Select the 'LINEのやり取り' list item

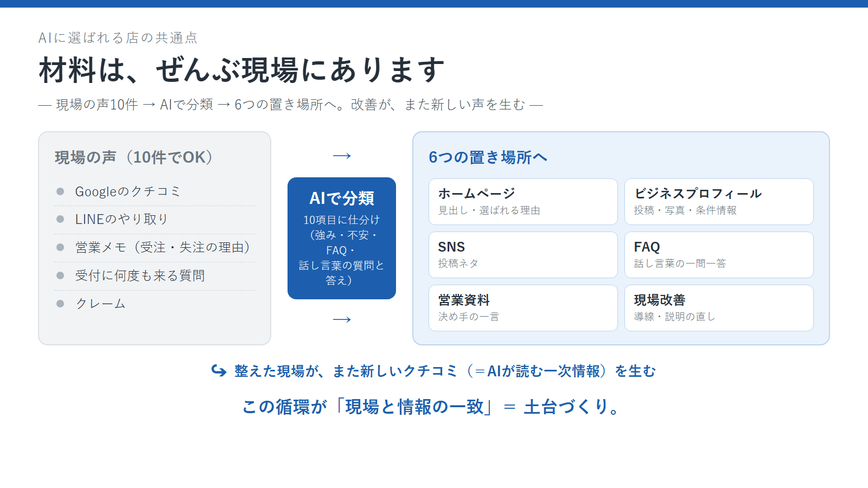(155, 220)
